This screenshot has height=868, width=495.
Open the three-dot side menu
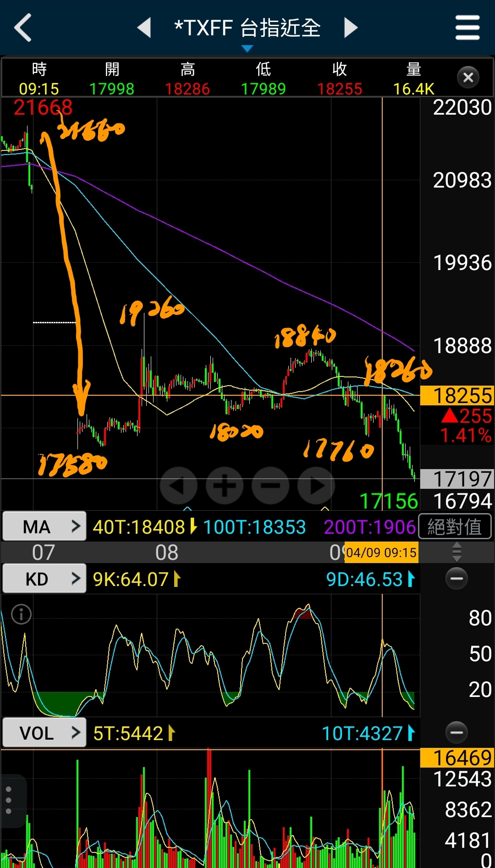click(9, 801)
